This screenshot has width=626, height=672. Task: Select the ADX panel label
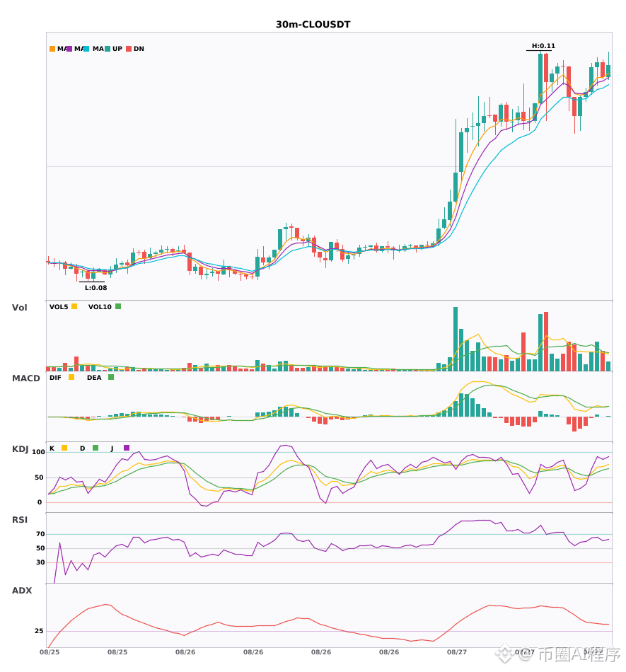22,591
